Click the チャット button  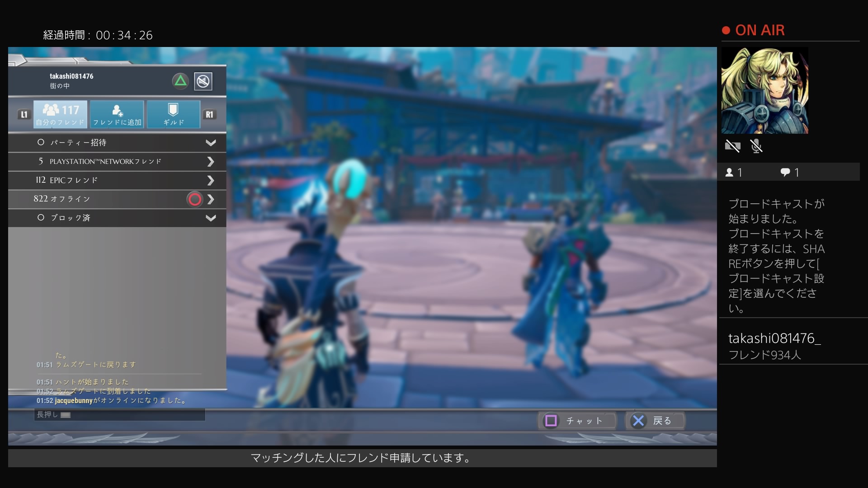(578, 421)
